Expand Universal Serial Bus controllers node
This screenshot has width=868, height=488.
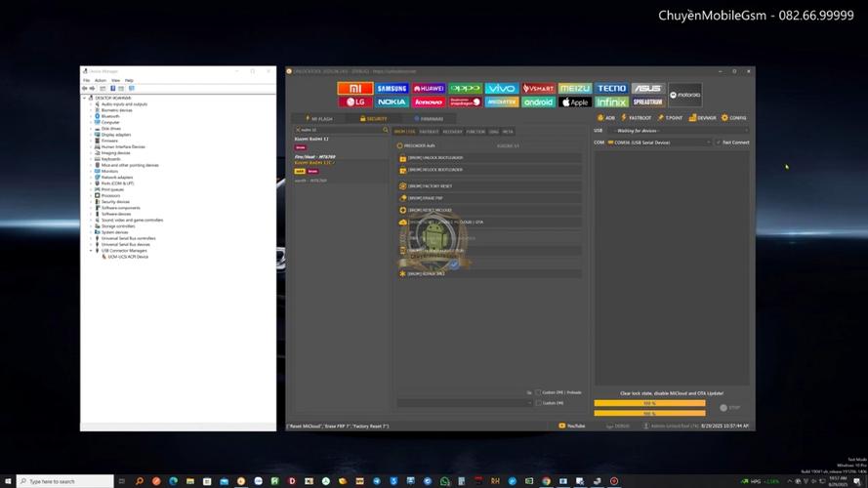91,238
